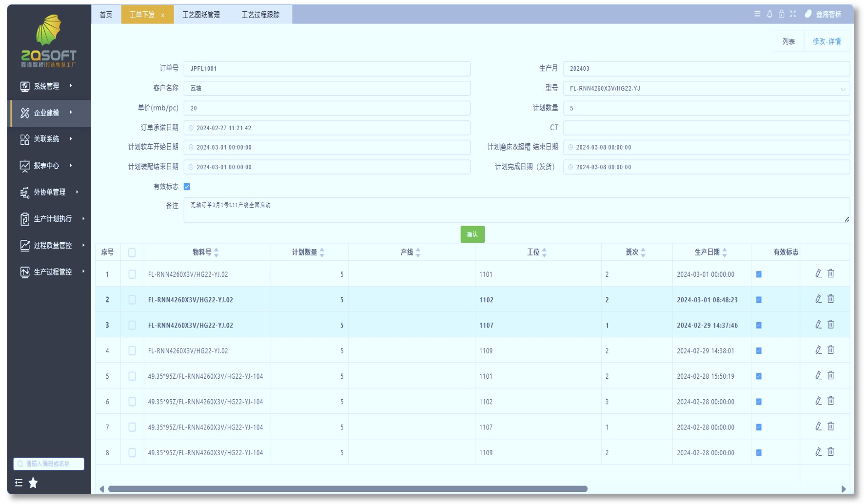The width and height of the screenshot is (867, 504).
Task: Click the edit pencil icon in row 1
Action: [x=818, y=273]
